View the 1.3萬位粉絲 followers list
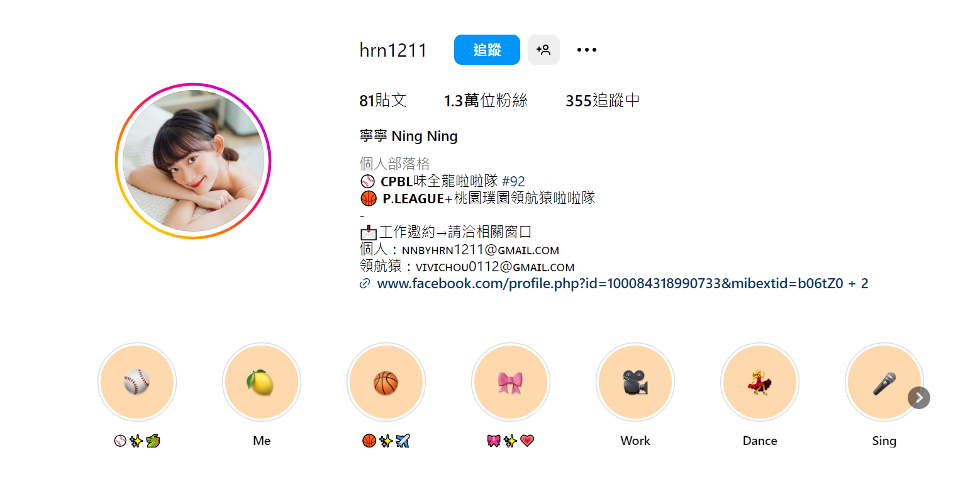This screenshot has width=980, height=484. [x=486, y=101]
